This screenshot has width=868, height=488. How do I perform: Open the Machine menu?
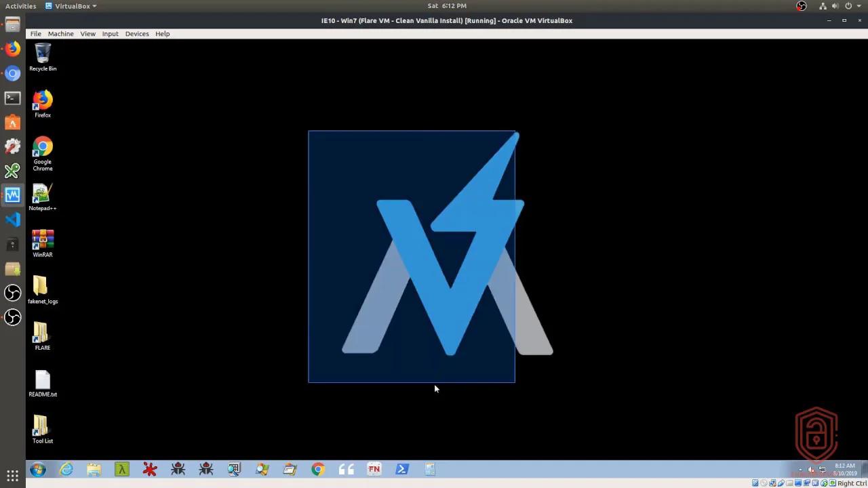pos(60,33)
